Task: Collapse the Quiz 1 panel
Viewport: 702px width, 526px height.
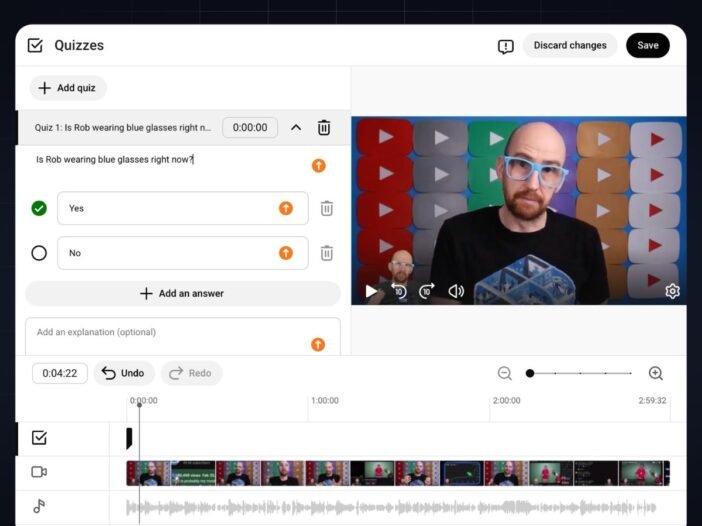Action: click(x=296, y=128)
